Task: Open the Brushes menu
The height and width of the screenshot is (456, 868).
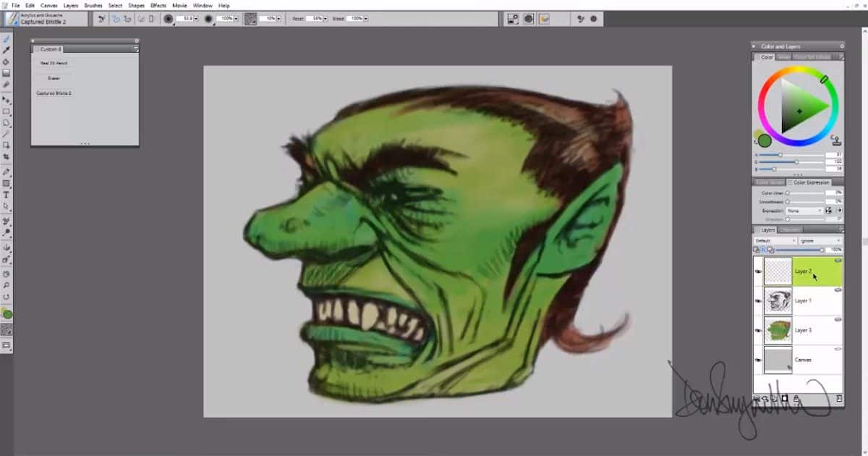Action: 93,5
